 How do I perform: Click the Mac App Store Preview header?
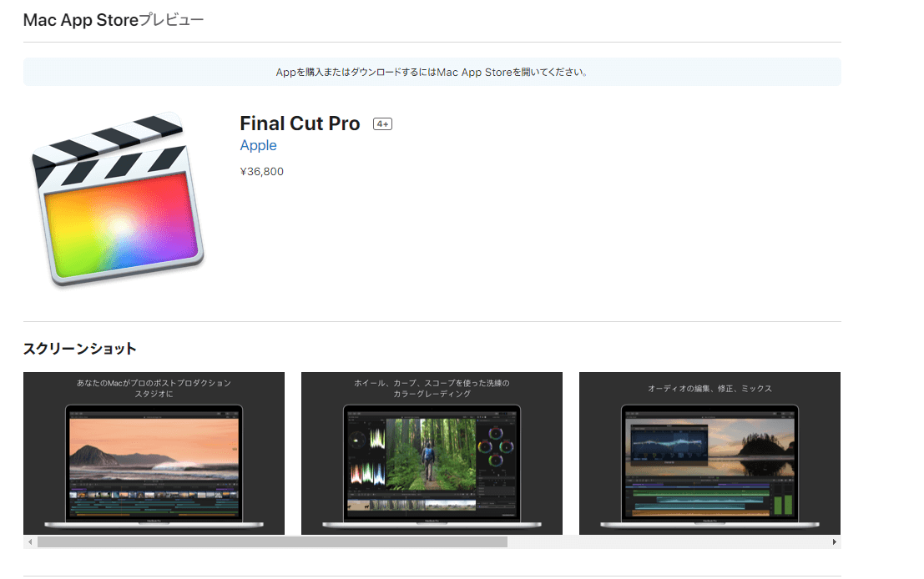point(114,20)
